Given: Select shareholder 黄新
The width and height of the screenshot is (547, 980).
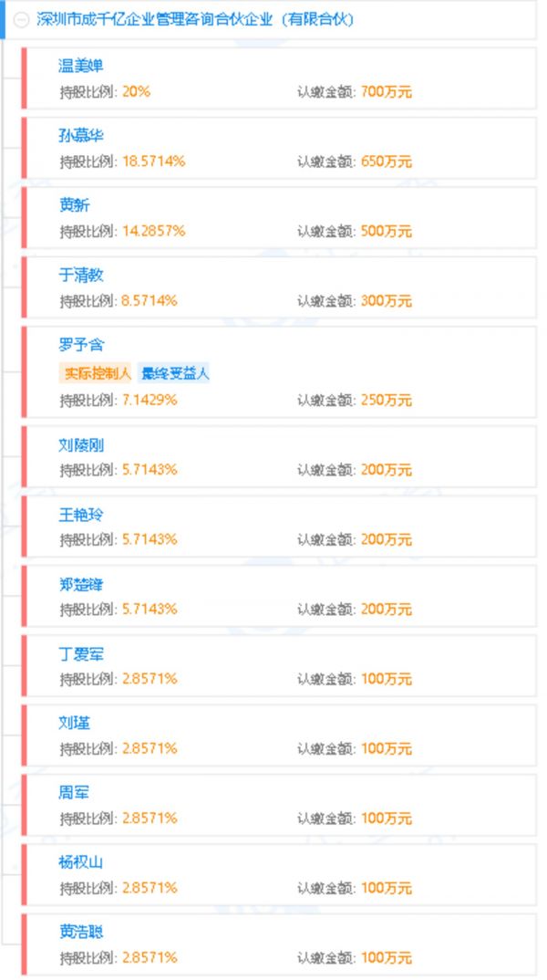Looking at the screenshot, I should (x=75, y=205).
